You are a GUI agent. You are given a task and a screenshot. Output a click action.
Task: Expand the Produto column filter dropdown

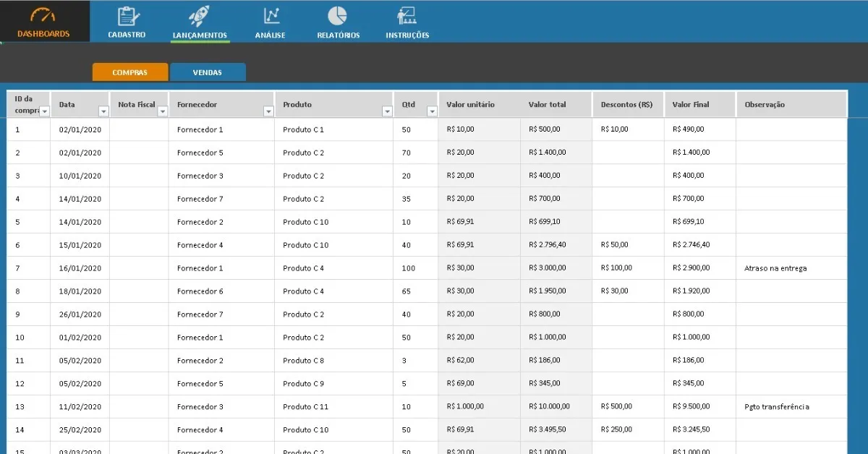387,111
